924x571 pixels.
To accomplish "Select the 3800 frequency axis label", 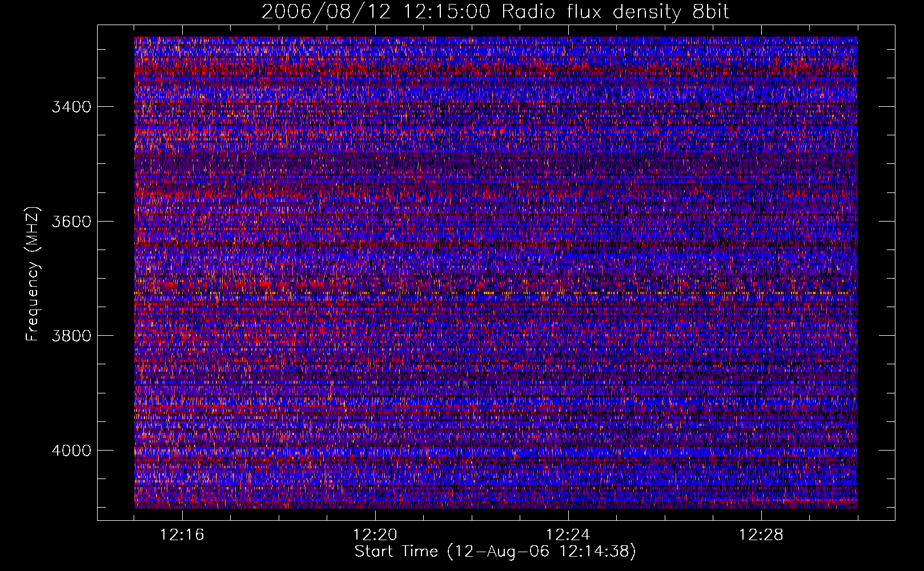I will pos(71,336).
